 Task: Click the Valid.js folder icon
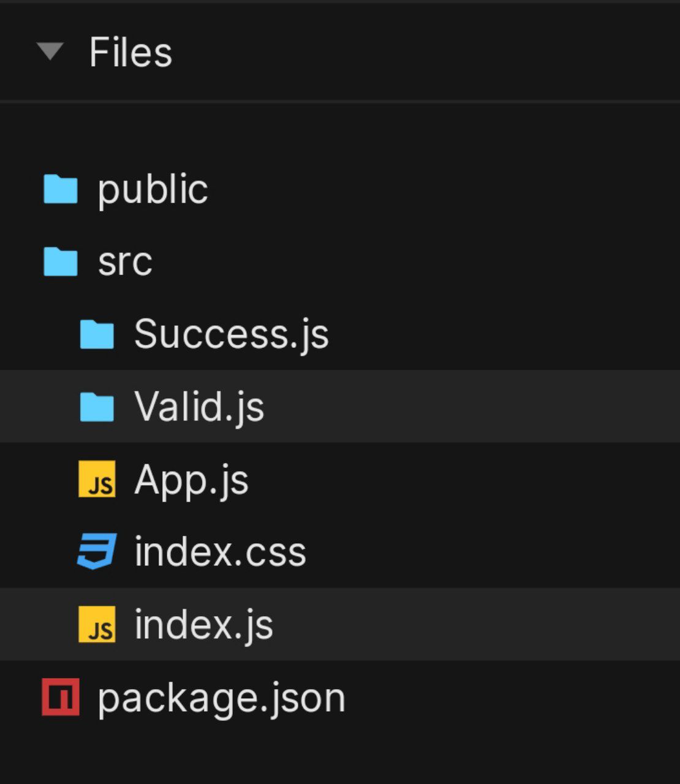(97, 407)
